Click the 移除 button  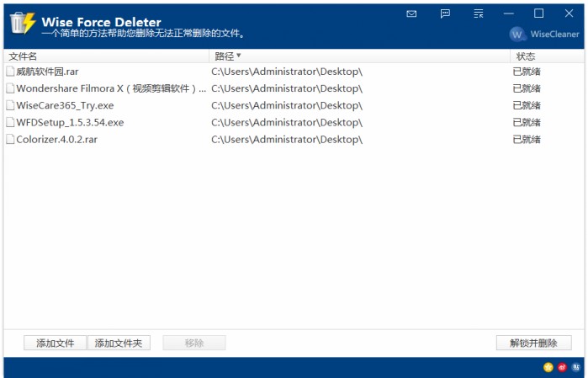point(194,343)
